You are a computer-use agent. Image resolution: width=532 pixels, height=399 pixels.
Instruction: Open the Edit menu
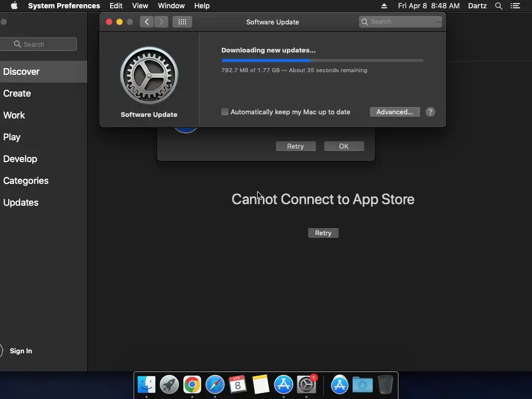coord(116,6)
